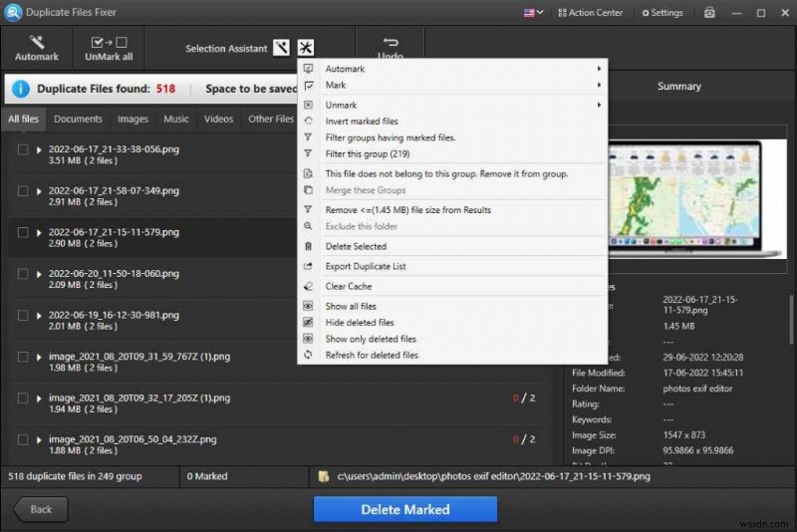Click the trash icon beside Delete Selected
Image resolution: width=797 pixels, height=532 pixels.
coord(308,246)
